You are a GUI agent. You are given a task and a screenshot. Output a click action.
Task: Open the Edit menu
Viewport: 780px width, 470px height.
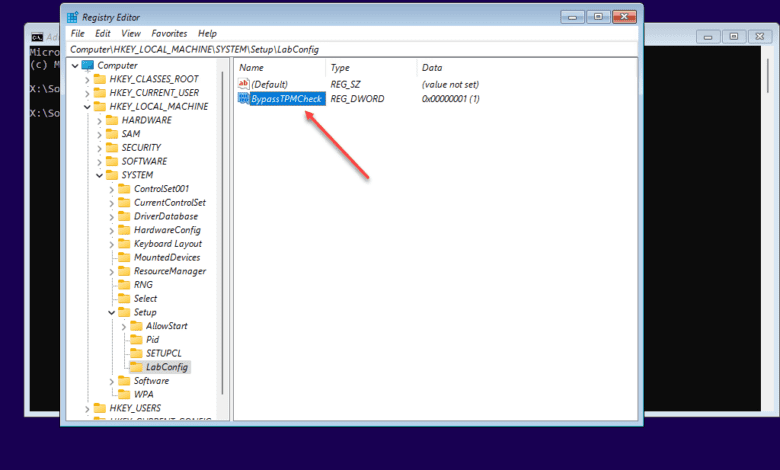(x=102, y=33)
